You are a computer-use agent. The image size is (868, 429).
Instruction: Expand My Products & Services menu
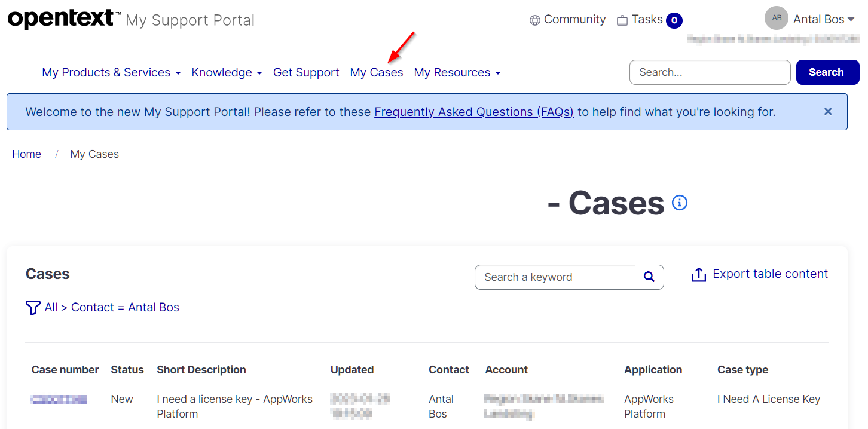[111, 72]
